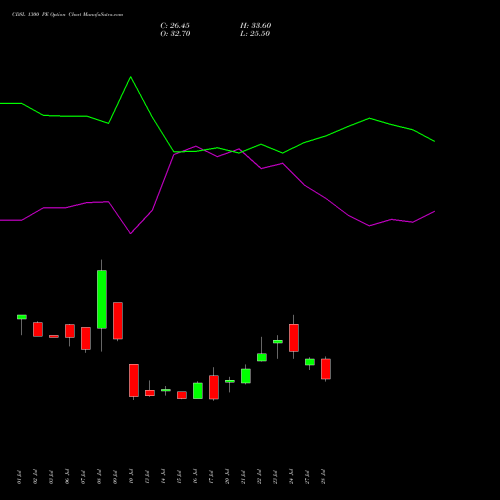500x500 pixels.
Task: Click the 20 date label on the axis
Action: tap(227, 477)
